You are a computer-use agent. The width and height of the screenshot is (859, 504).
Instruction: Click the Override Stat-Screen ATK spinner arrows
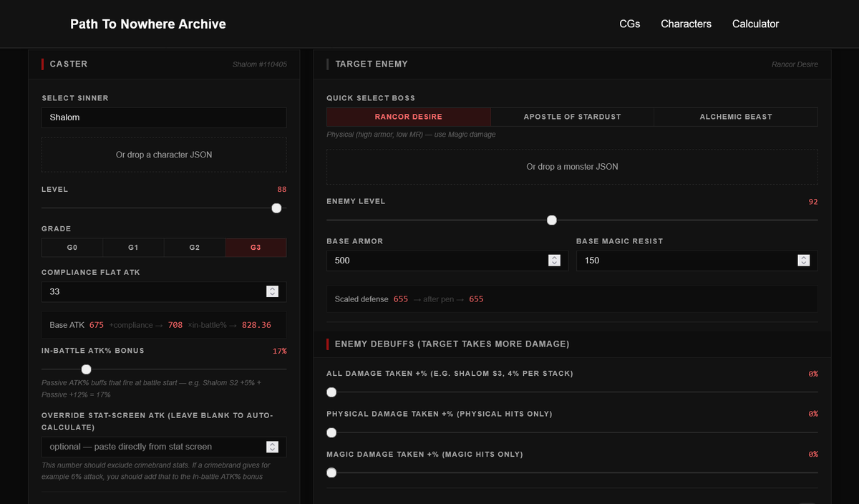(x=272, y=447)
